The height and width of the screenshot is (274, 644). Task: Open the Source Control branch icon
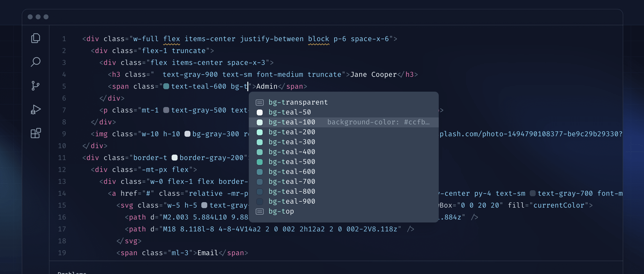[36, 86]
